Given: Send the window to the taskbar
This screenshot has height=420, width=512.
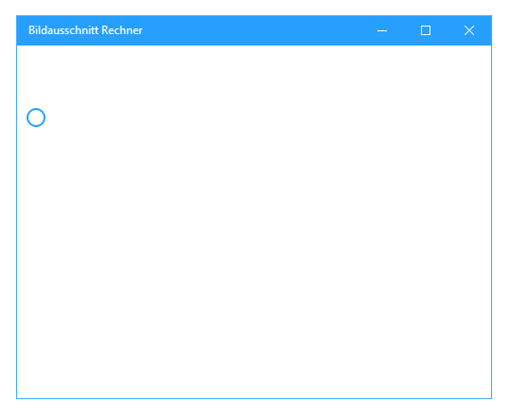Looking at the screenshot, I should [x=382, y=30].
